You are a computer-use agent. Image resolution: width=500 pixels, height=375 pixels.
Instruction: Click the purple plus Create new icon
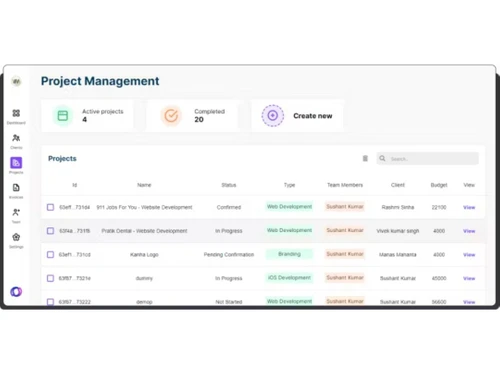pyautogui.click(x=273, y=116)
